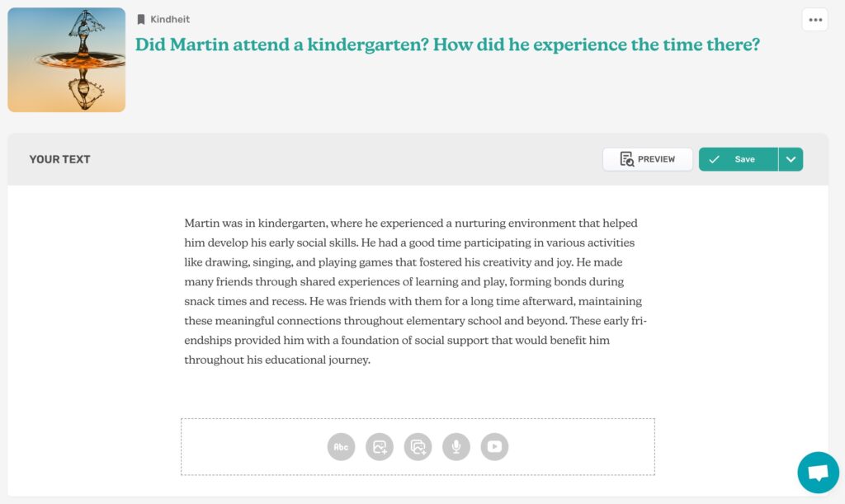Save the text with Save button
This screenshot has height=504, width=845.
[x=739, y=159]
